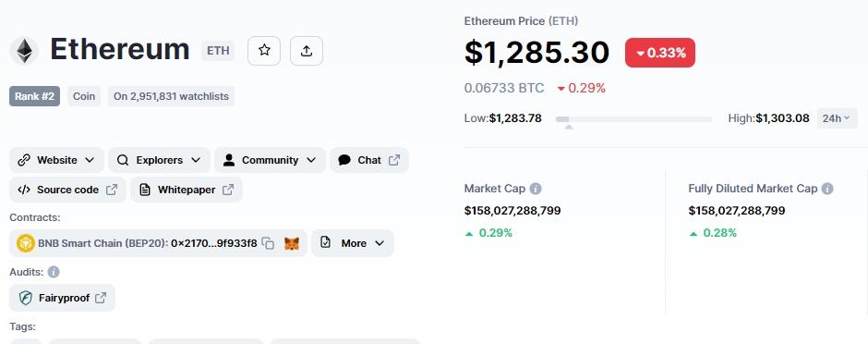Click the Market Cap info icon
This screenshot has width=868, height=344.
coord(536,189)
